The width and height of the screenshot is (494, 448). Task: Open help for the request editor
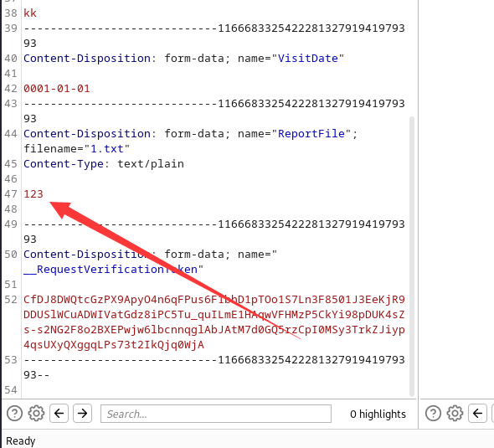[x=14, y=414]
